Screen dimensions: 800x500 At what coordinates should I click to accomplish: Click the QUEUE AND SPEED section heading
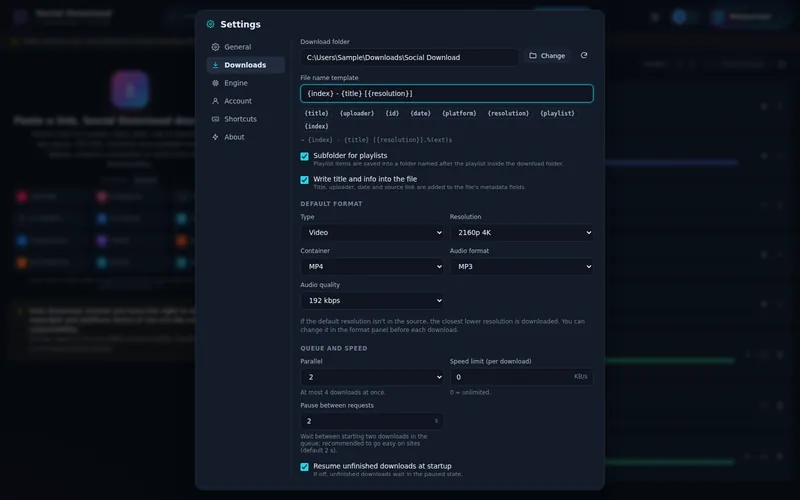pos(334,348)
